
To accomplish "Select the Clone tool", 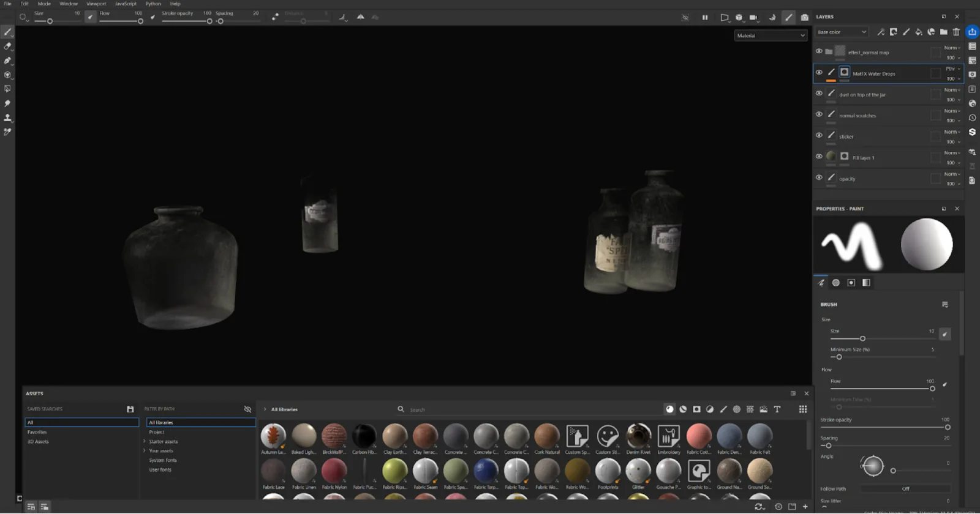I will click(7, 117).
